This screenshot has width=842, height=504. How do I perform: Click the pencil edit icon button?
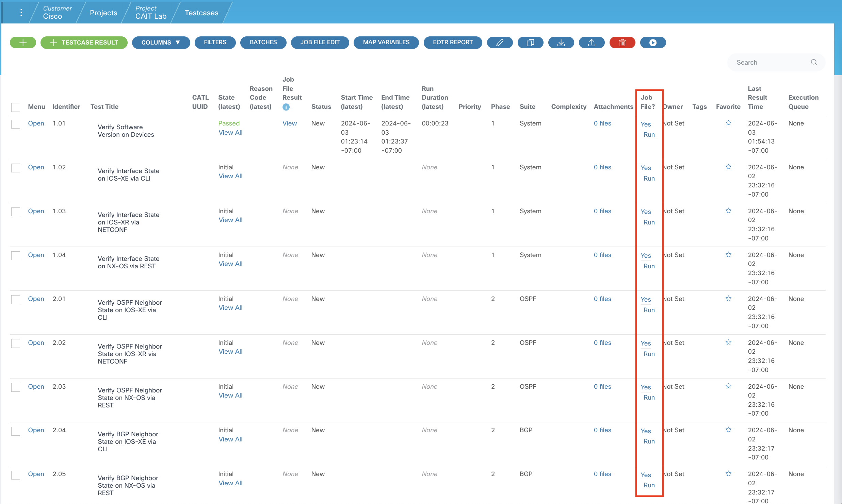point(500,43)
